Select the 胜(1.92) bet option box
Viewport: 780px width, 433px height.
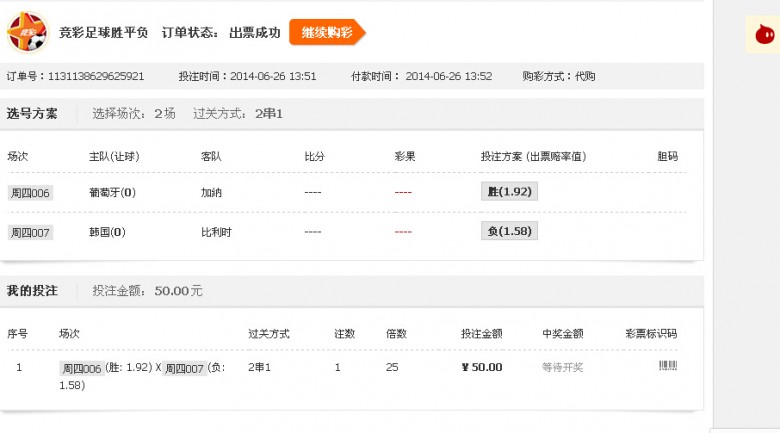[509, 192]
